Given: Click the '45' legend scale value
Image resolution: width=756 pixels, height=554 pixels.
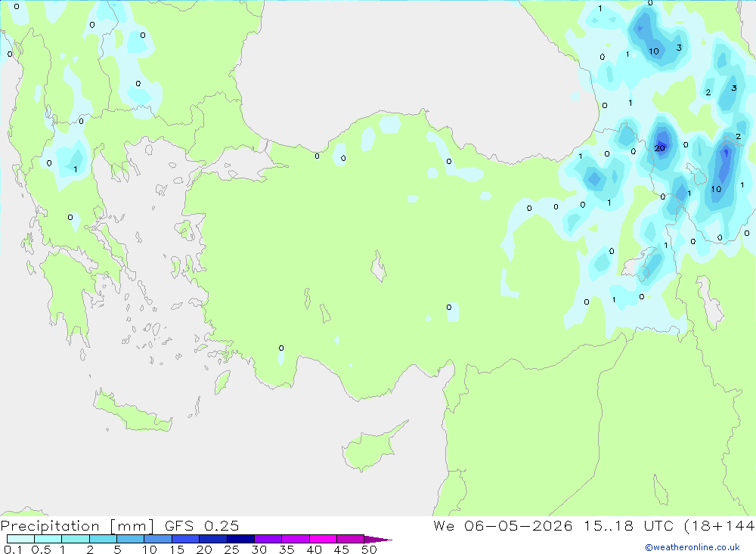Looking at the screenshot, I should (x=342, y=549).
